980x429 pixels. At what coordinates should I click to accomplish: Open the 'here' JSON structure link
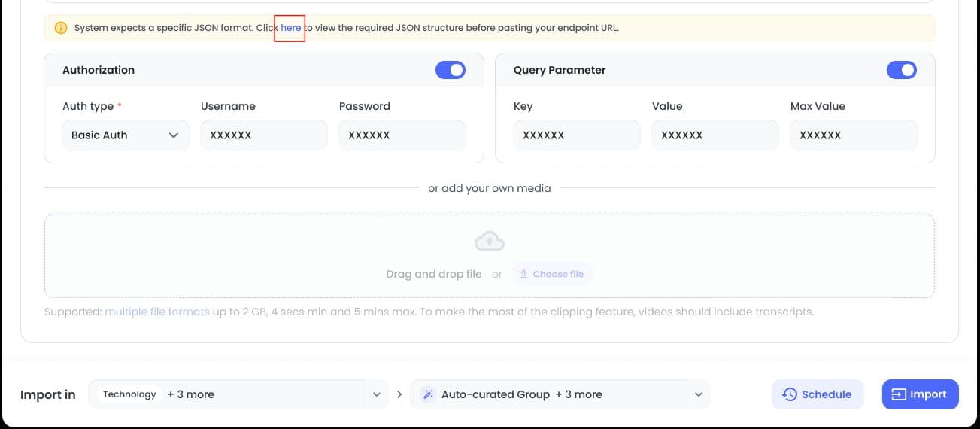tap(291, 28)
